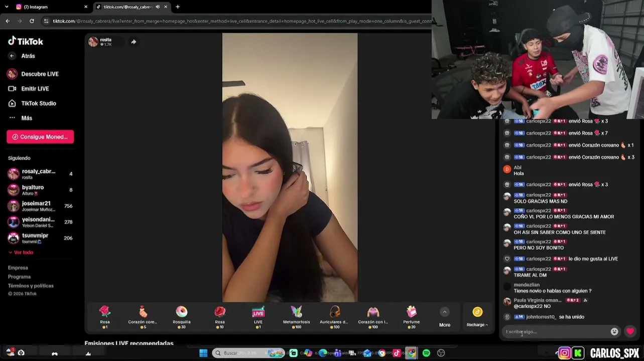Open tsunvmipr's followed live channel
The image size is (644, 361).
(40, 238)
